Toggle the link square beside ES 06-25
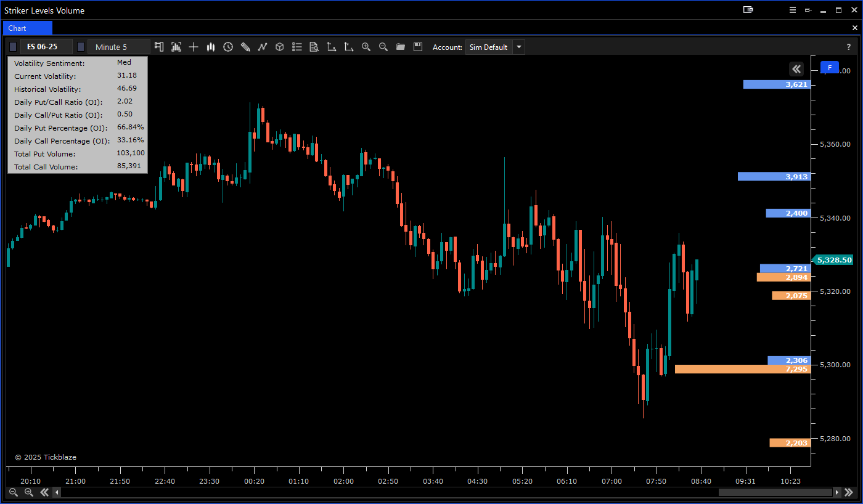The image size is (863, 504). coord(13,47)
